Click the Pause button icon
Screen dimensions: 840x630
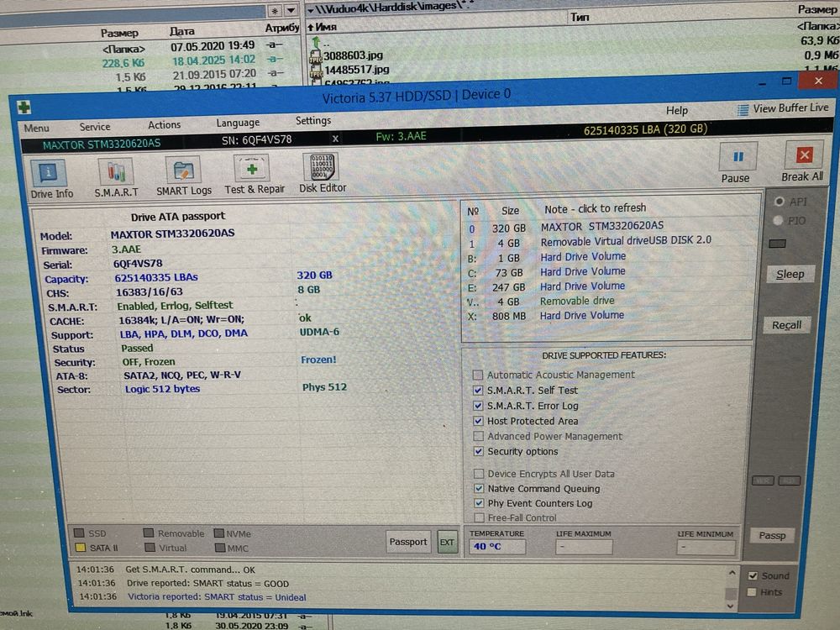pos(738,157)
